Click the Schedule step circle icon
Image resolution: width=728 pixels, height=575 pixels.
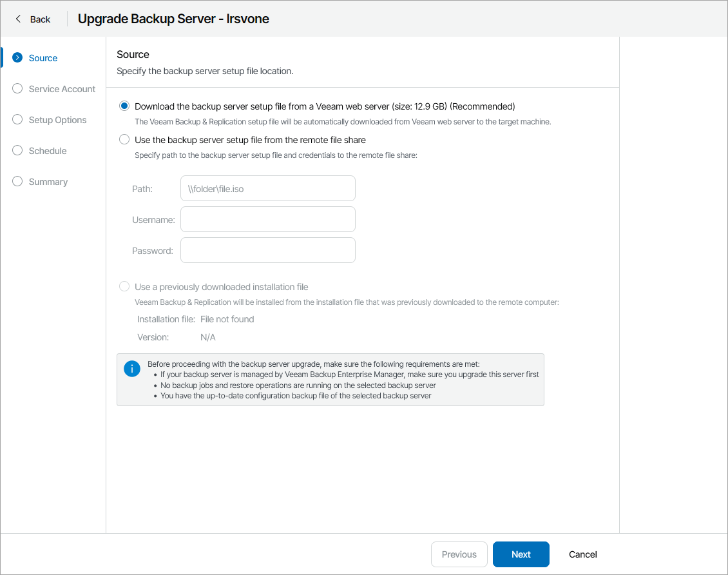17,151
